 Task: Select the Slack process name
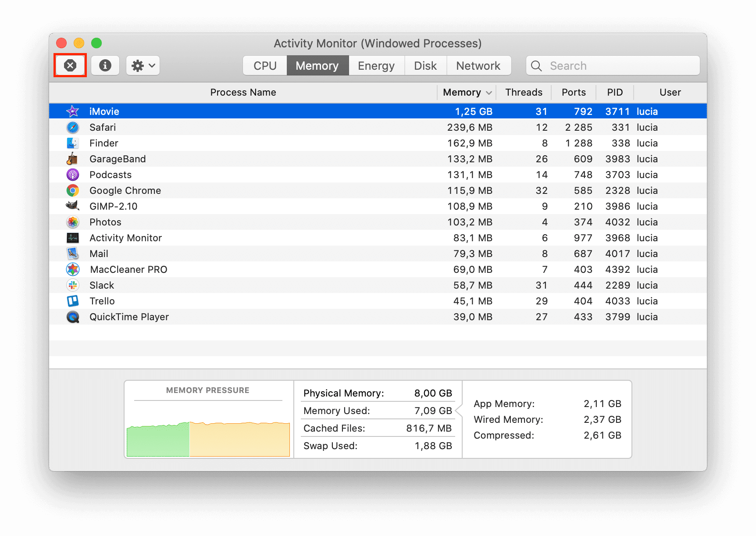tap(102, 285)
